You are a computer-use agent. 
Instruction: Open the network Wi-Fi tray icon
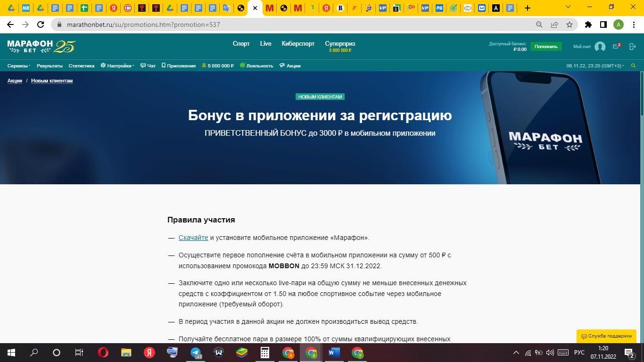coord(528,352)
